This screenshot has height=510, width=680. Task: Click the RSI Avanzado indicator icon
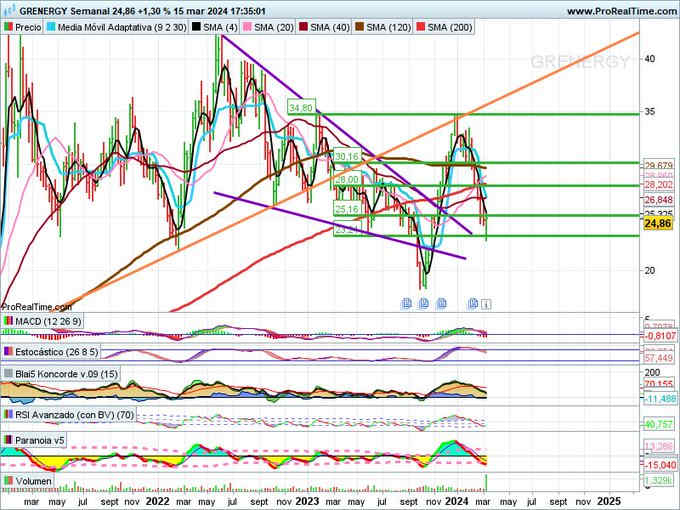pos(8,415)
